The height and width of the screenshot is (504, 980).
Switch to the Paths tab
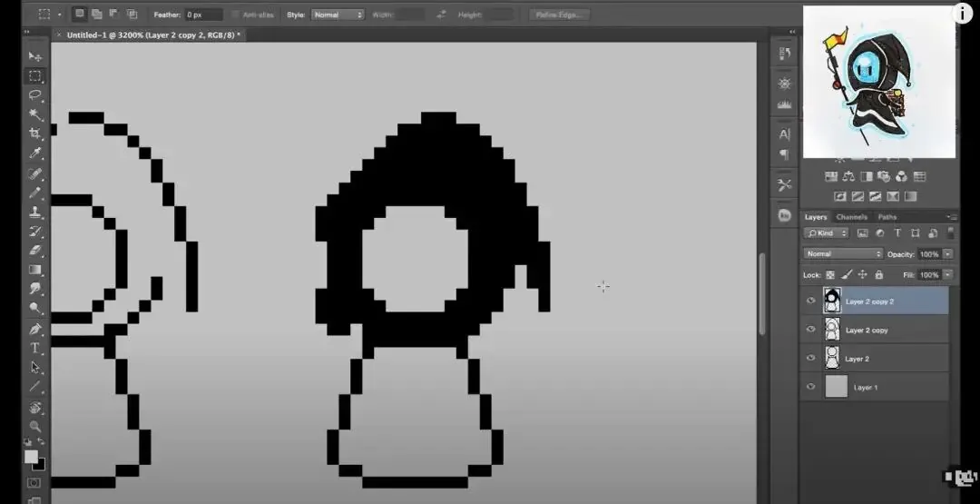(x=887, y=217)
